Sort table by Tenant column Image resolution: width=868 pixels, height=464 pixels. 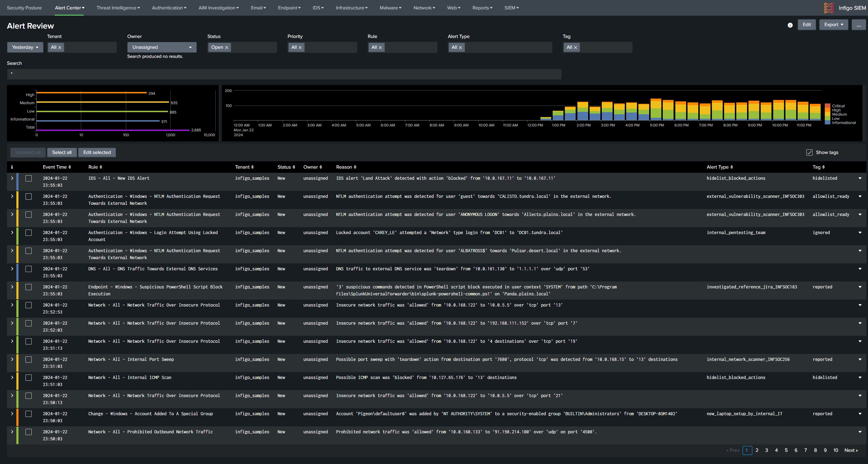(244, 167)
